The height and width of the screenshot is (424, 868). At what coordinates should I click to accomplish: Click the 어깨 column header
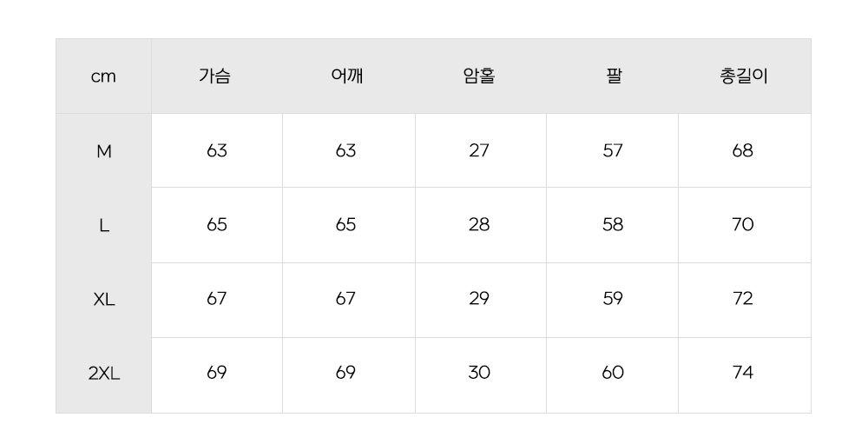[347, 76]
